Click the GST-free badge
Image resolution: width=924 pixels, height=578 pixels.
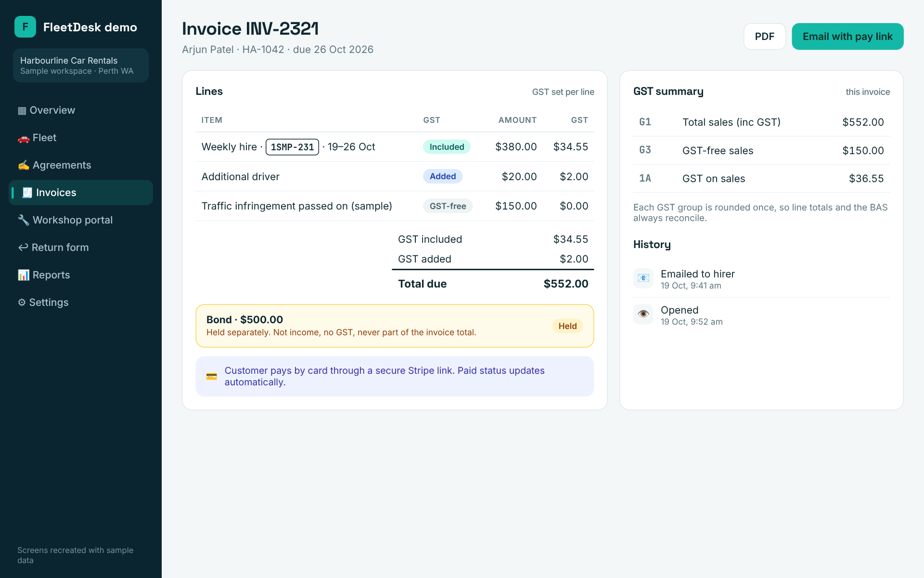(448, 206)
